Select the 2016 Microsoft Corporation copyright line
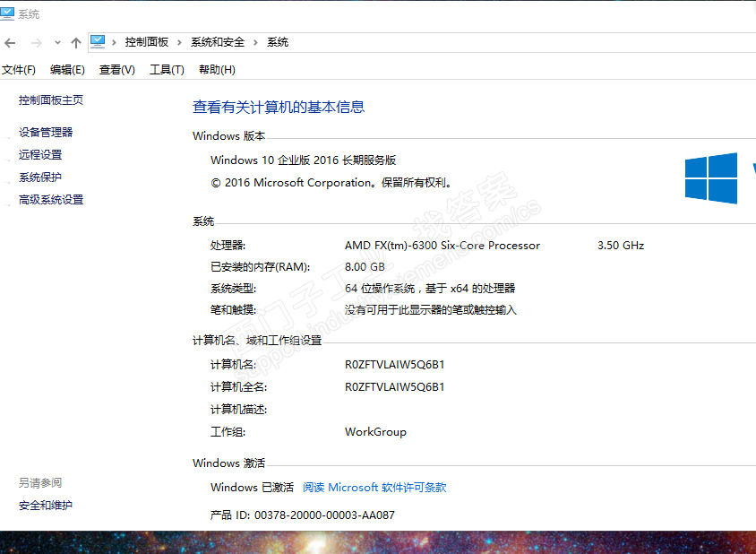The height and width of the screenshot is (554, 756). click(x=331, y=183)
